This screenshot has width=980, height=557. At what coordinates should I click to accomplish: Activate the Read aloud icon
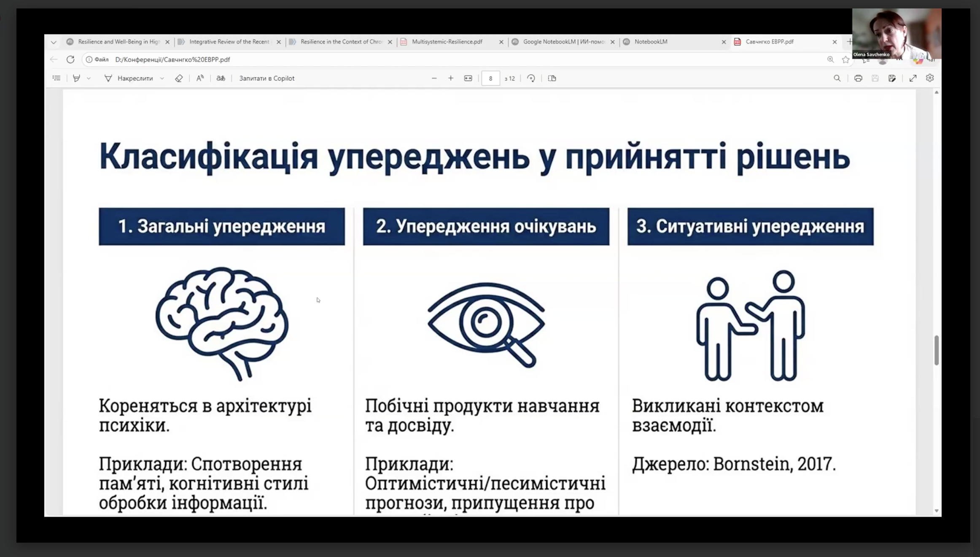200,78
